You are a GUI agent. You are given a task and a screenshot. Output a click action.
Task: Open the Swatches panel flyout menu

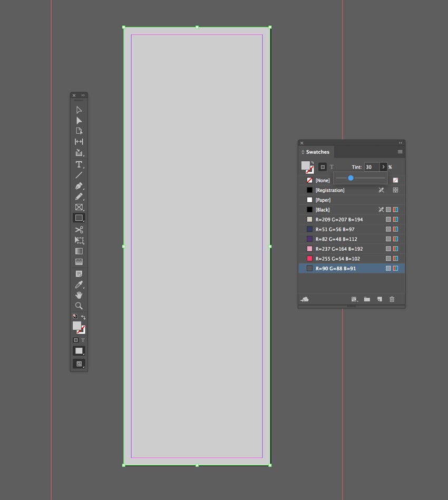[x=400, y=151]
